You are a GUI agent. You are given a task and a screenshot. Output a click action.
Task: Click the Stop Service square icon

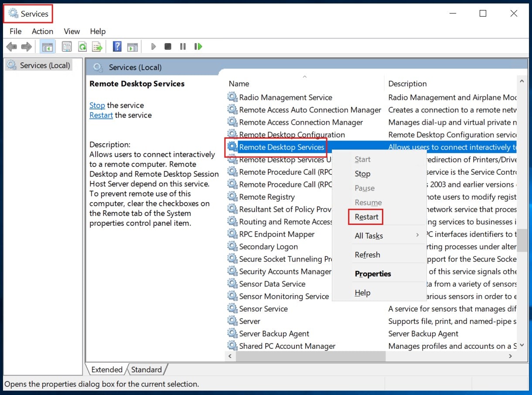(x=168, y=46)
